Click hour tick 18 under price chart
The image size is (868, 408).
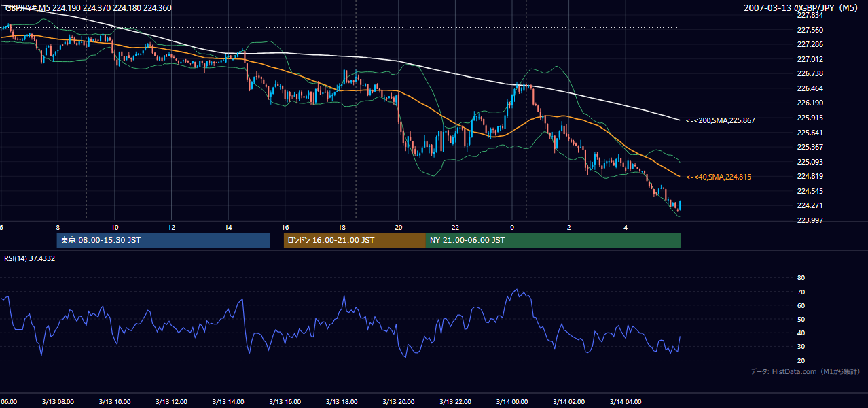click(x=342, y=227)
